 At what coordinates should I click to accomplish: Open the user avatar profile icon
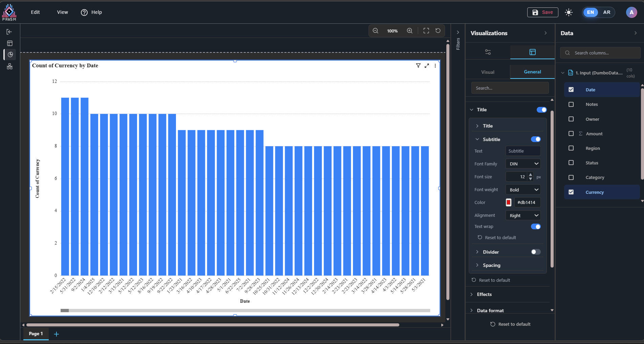point(631,13)
